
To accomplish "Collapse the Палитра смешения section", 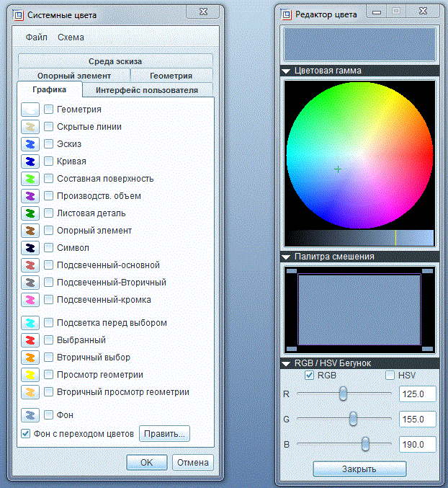I will (287, 257).
